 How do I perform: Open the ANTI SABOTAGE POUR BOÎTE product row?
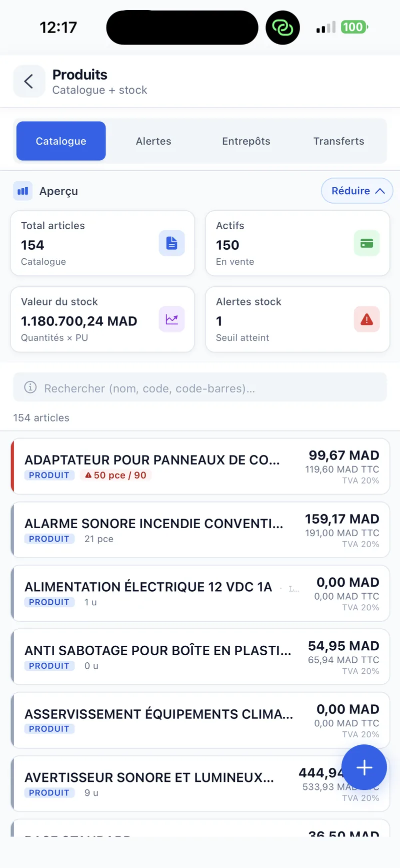pos(200,657)
